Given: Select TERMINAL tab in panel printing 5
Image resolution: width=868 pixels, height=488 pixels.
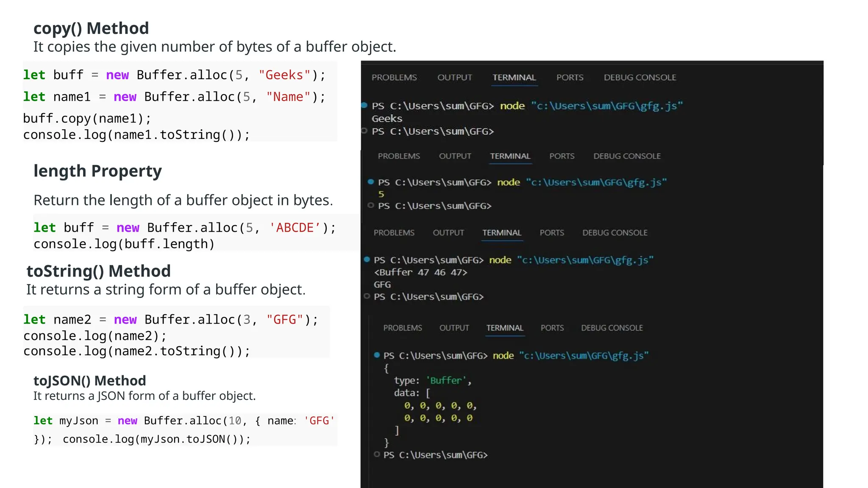Looking at the screenshot, I should point(510,156).
